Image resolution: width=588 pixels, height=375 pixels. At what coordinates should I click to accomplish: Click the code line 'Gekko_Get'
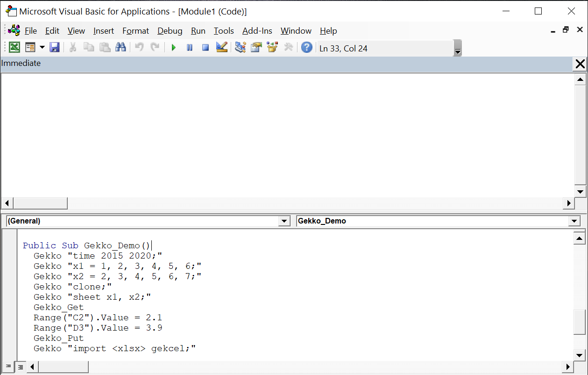tap(58, 307)
